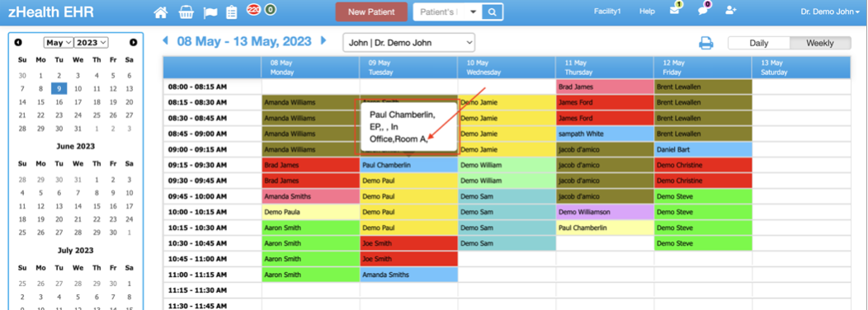Click the add user icon
This screenshot has height=310, width=868.
731,11
